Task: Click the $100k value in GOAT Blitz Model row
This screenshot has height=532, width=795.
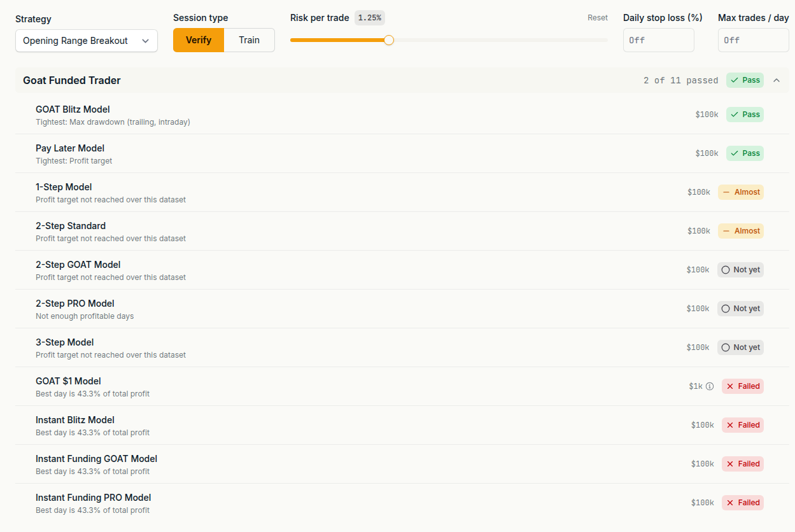Action: pos(707,115)
